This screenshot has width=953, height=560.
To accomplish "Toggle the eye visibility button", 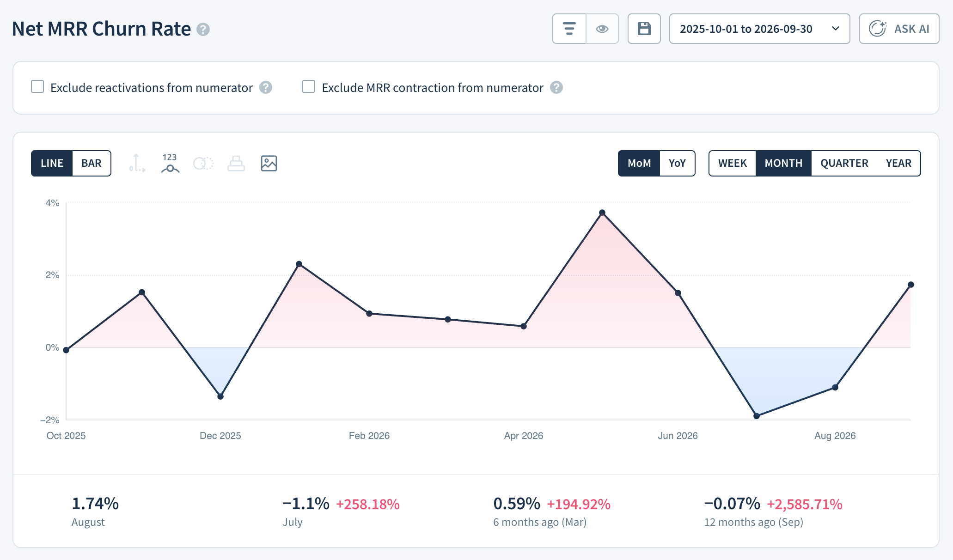I will pyautogui.click(x=602, y=29).
